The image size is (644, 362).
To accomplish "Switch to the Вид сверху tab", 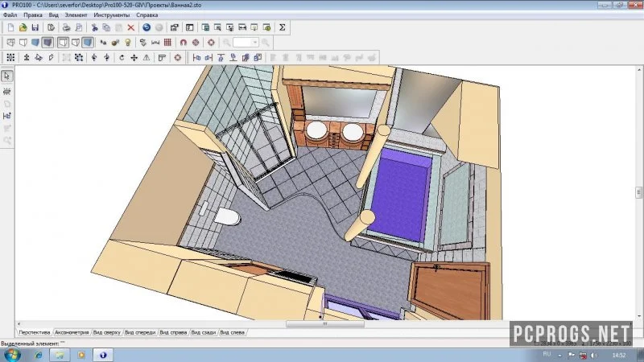I will coord(106,332).
